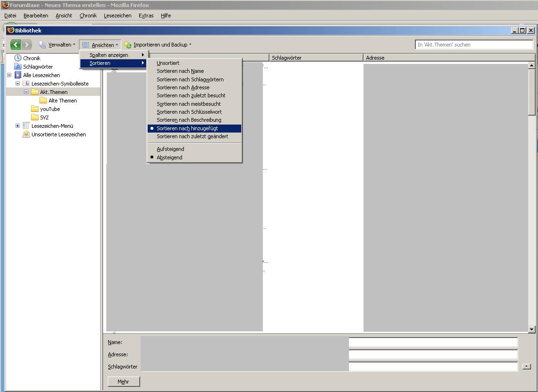538x392 pixels.
Task: Choose Sortieren nach Beschreibung
Action: point(195,120)
